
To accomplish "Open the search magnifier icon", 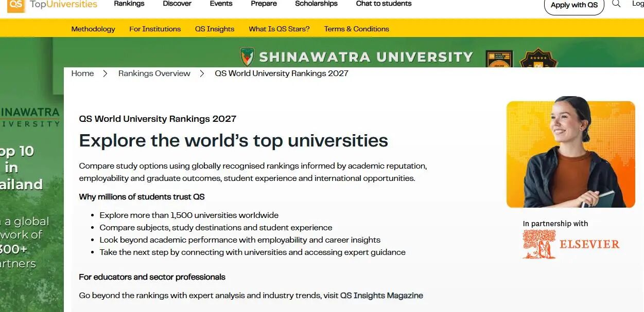I will coord(616,4).
